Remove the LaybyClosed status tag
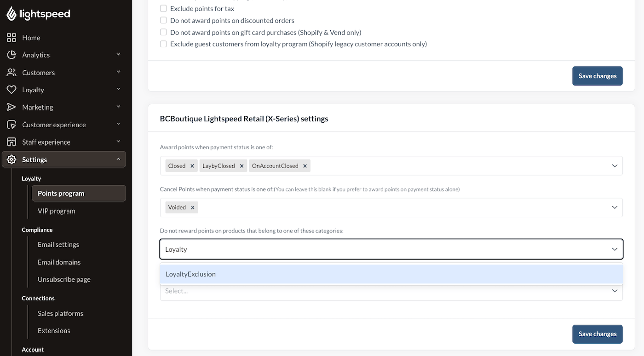644x356 pixels. tap(241, 166)
